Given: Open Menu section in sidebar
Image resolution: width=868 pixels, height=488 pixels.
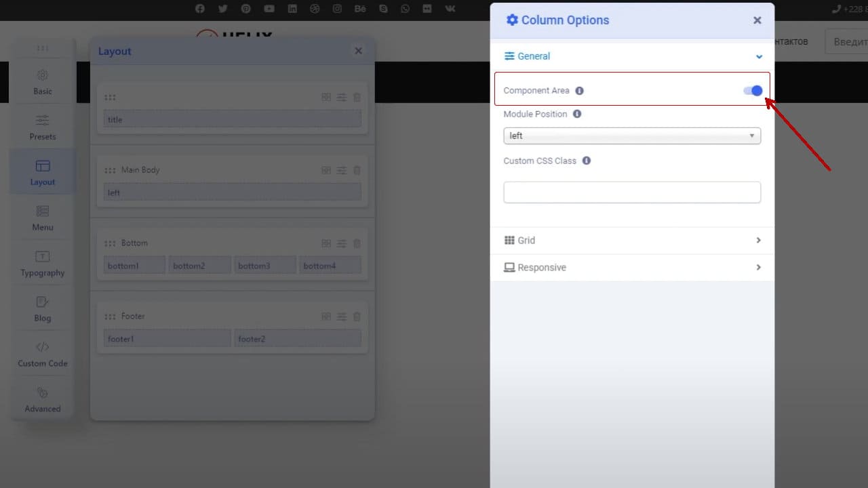Looking at the screenshot, I should [x=43, y=218].
